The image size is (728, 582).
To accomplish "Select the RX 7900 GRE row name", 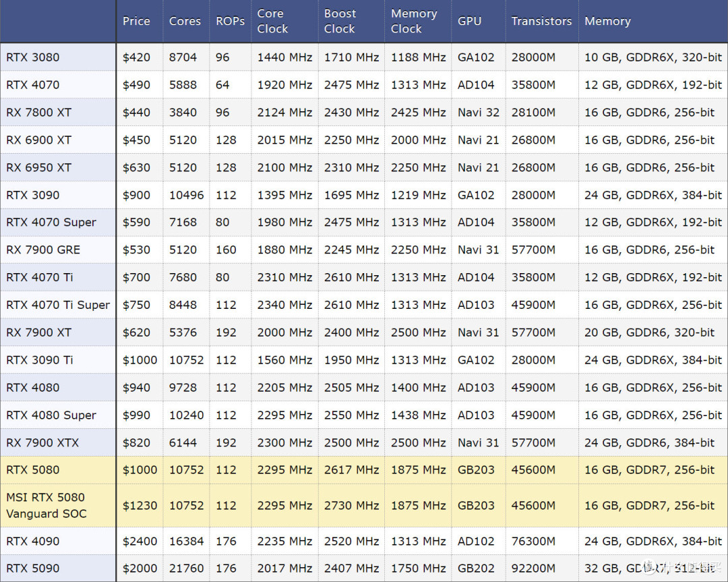I will [x=43, y=250].
